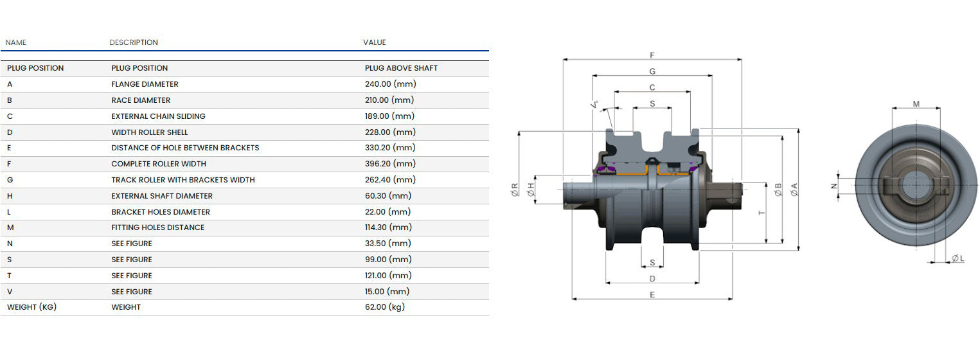Select the ØA diameter label
The image size is (980, 347).
[x=794, y=189]
